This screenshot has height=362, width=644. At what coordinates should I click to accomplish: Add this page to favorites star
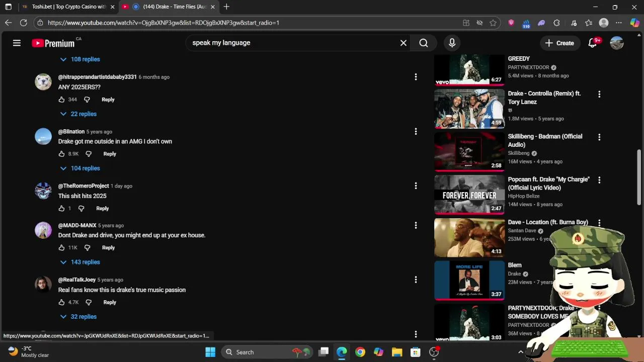493,23
